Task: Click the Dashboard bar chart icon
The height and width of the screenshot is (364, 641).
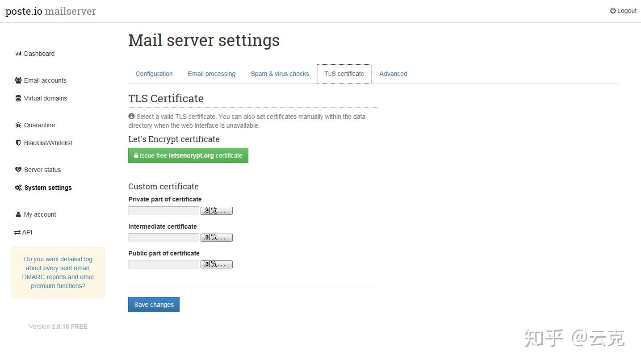Action: point(18,54)
